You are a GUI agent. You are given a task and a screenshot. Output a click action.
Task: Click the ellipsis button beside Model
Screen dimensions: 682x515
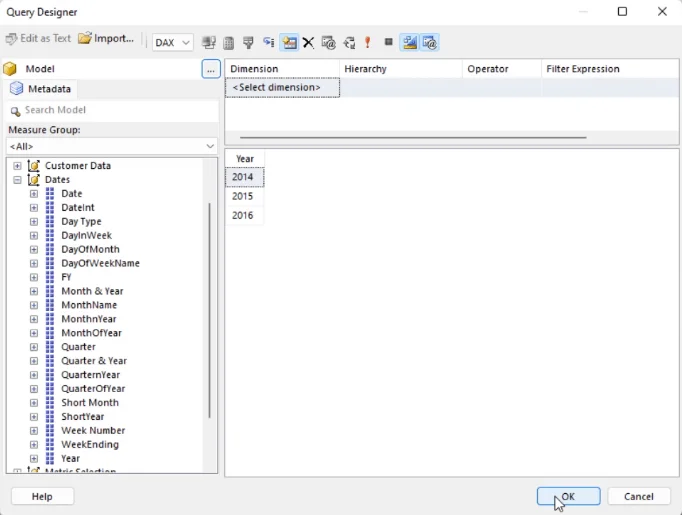(x=211, y=69)
